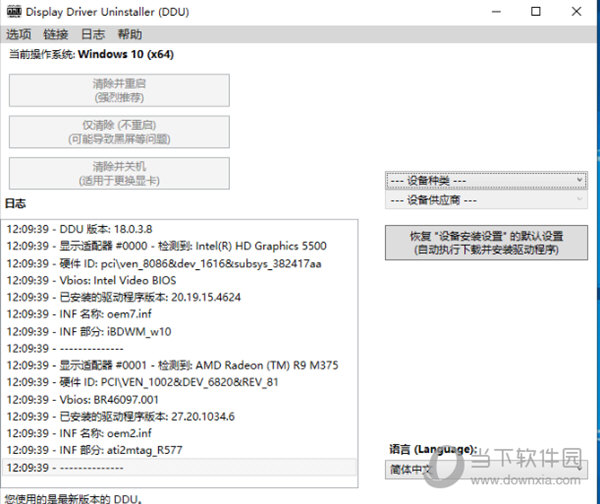This screenshot has height=504, width=600.
Task: Select the PCI\VEN_1002&DEV_6820 hardware ID line
Action: pos(179,382)
